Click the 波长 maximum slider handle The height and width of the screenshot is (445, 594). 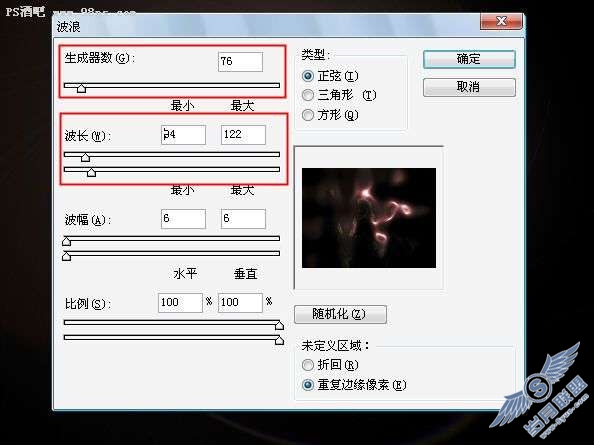pyautogui.click(x=91, y=172)
